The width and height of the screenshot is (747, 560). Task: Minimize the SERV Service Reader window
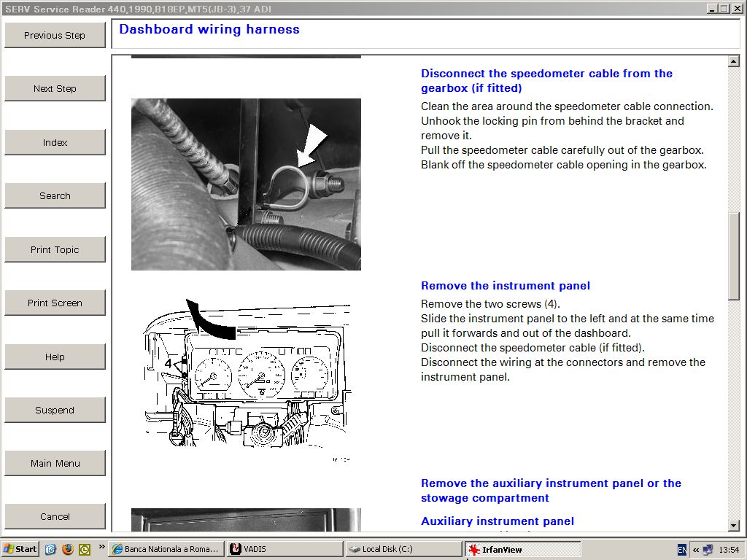tap(712, 9)
